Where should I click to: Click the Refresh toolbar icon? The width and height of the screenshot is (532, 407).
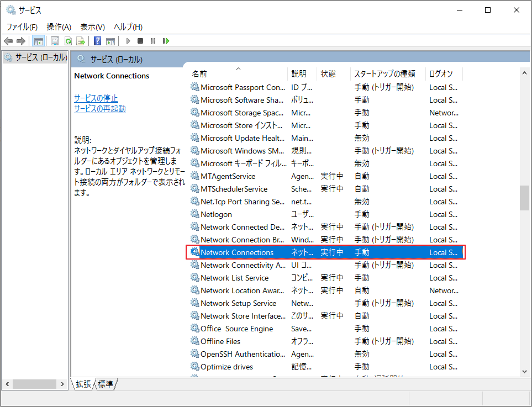point(68,41)
